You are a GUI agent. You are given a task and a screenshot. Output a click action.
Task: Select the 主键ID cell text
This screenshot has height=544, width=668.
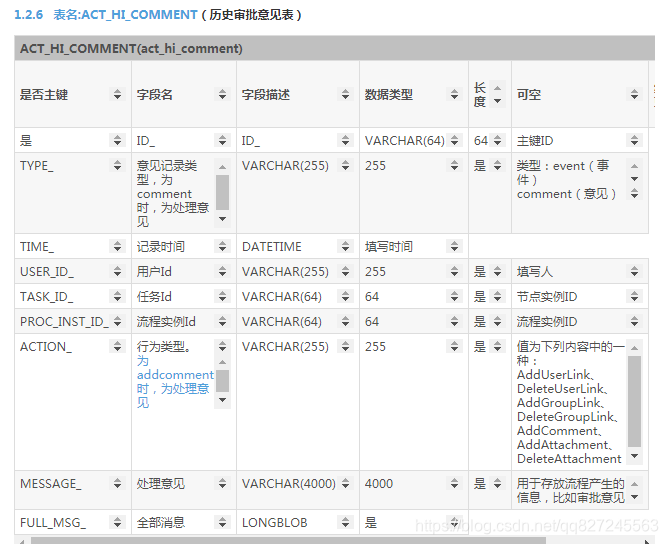click(535, 141)
